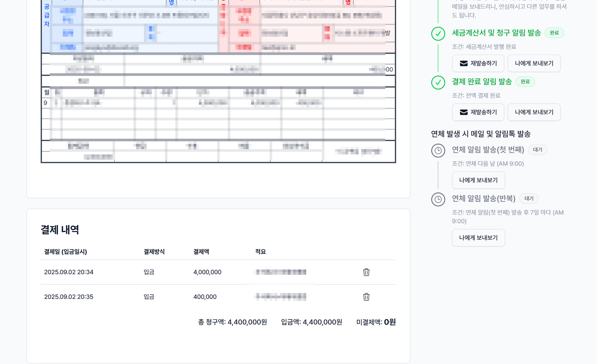Click green check icon for 세금계산서 알림
The image size is (597, 364).
[438, 34]
